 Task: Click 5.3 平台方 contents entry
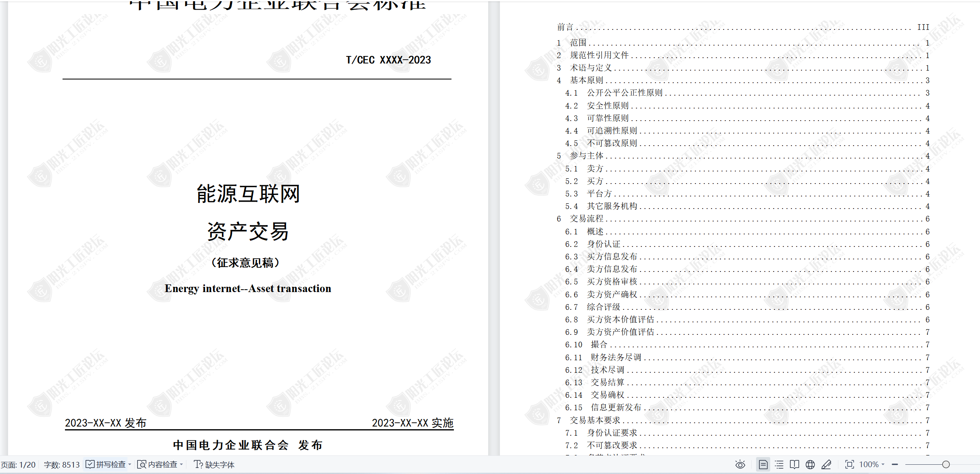[747, 194]
